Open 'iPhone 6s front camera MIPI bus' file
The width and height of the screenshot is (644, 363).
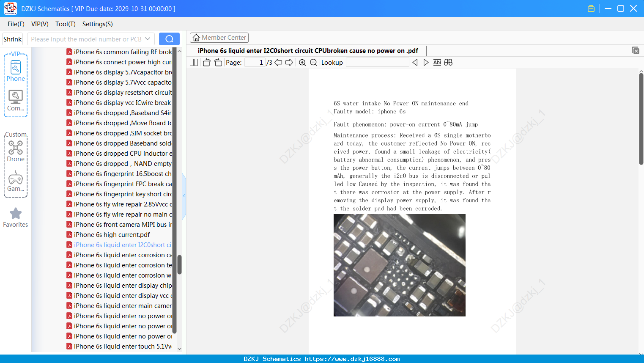123,224
